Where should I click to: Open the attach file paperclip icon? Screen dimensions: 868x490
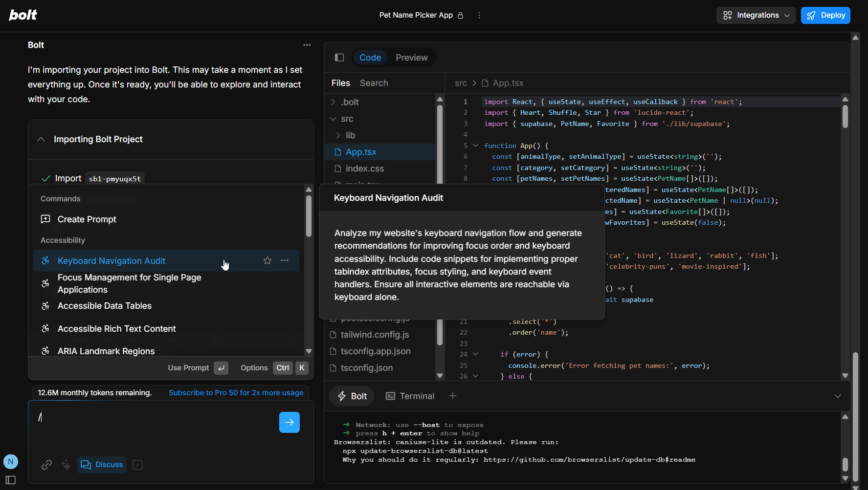pos(46,465)
